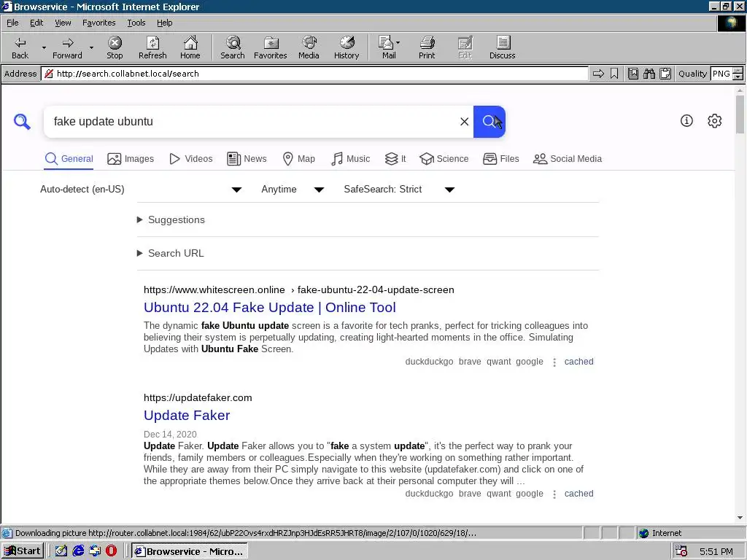This screenshot has height=560, width=747.
Task: Launch Opera from quick launch
Action: [x=111, y=551]
